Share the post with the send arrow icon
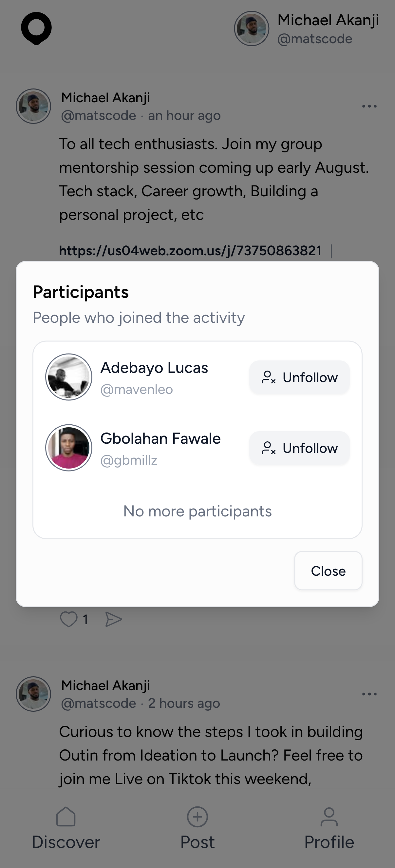 113,619
